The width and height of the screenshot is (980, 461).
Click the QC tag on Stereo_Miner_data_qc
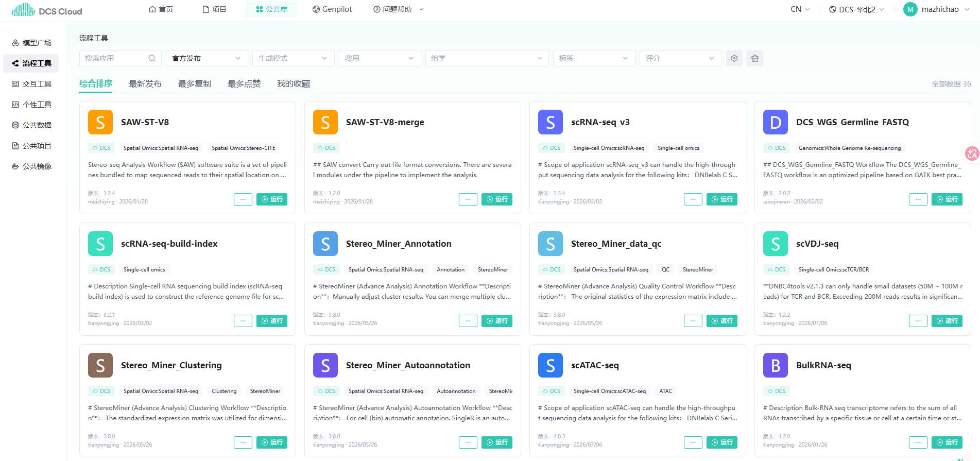(x=666, y=269)
